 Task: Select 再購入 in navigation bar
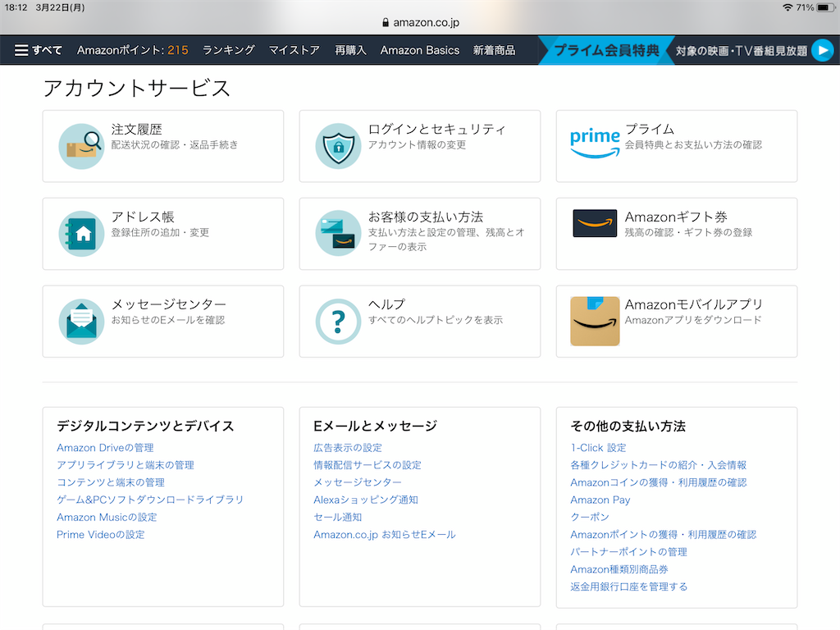click(x=350, y=50)
